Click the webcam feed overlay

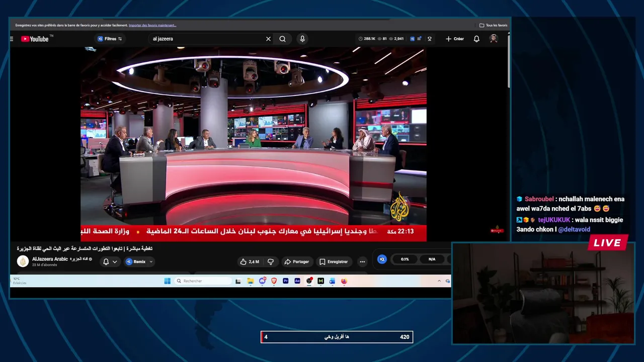pyautogui.click(x=543, y=294)
